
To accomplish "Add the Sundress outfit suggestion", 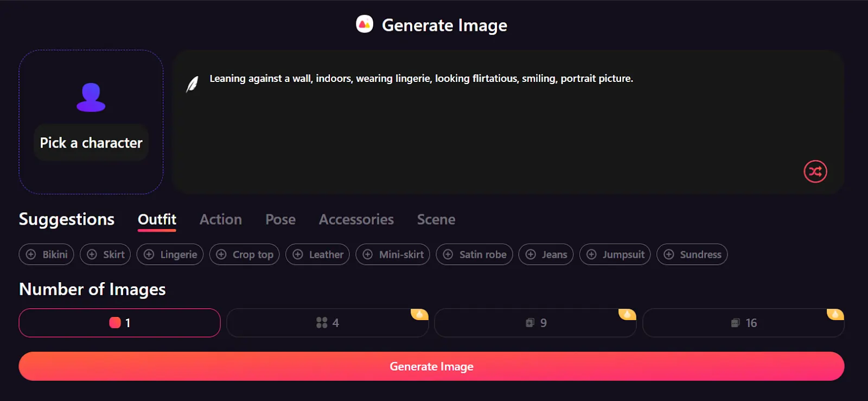I will pyautogui.click(x=692, y=254).
